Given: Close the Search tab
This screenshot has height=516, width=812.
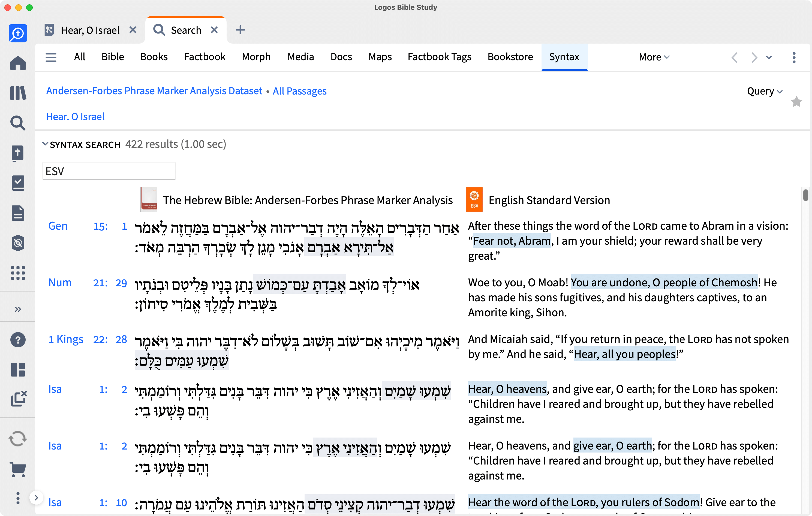Looking at the screenshot, I should [x=214, y=30].
